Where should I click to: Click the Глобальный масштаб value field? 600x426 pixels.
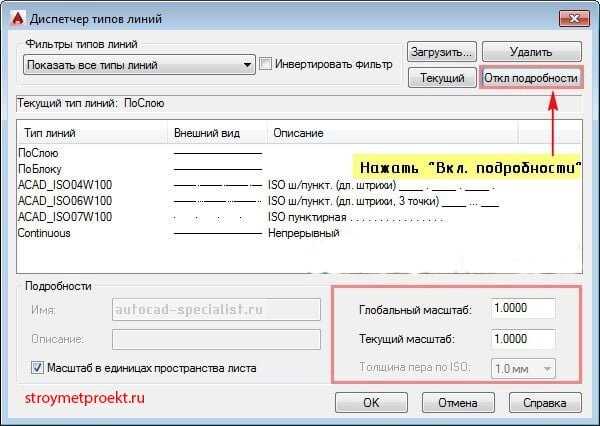pyautogui.click(x=523, y=308)
